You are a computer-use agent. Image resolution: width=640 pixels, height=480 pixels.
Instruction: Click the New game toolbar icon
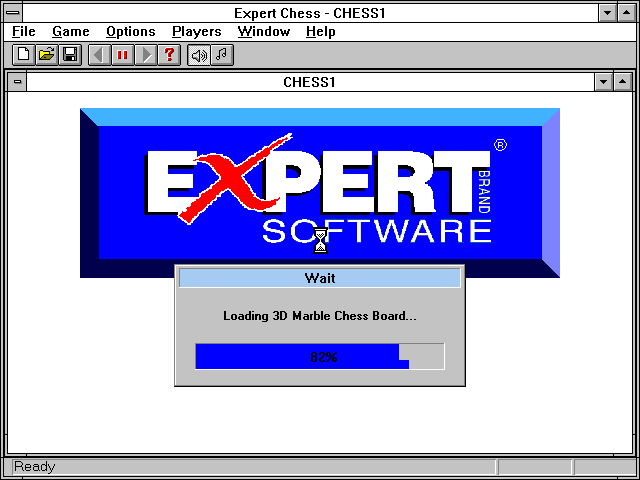pyautogui.click(x=22, y=54)
